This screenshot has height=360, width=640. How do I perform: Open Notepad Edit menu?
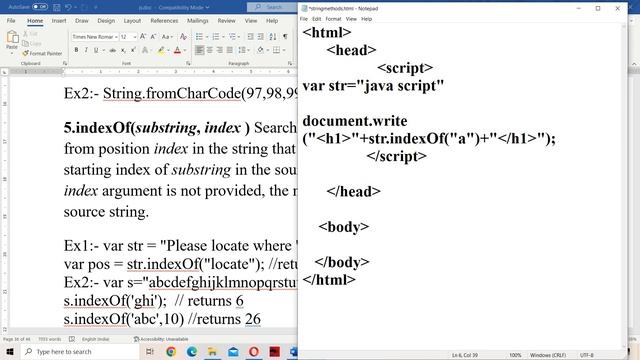point(317,19)
